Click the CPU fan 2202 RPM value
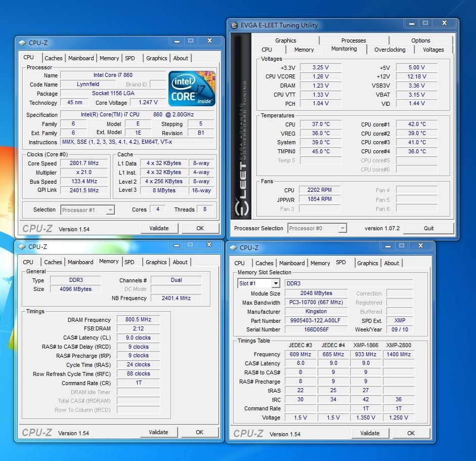This screenshot has height=461, width=476. pos(319,190)
